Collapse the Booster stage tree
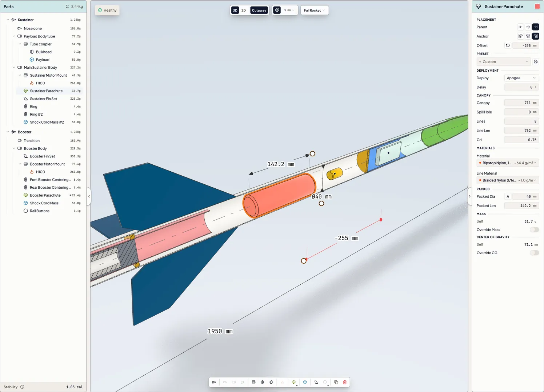The image size is (544, 392). tap(8, 132)
